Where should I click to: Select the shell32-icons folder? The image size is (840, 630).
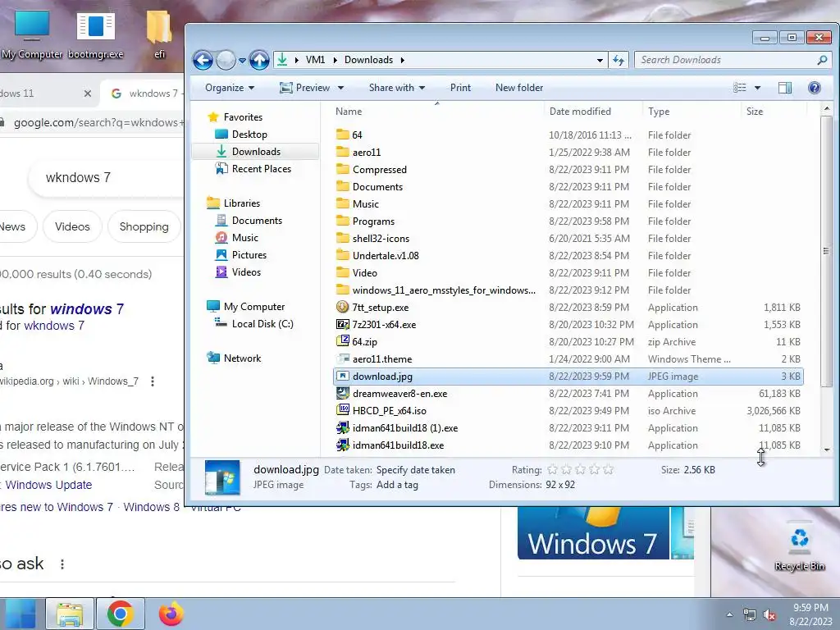pos(381,239)
